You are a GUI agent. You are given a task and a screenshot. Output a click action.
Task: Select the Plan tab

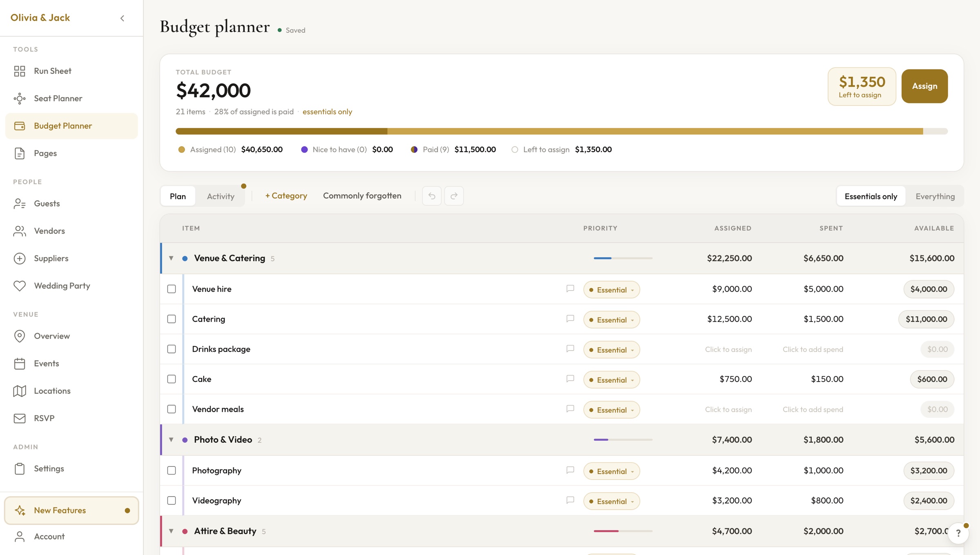(x=178, y=196)
